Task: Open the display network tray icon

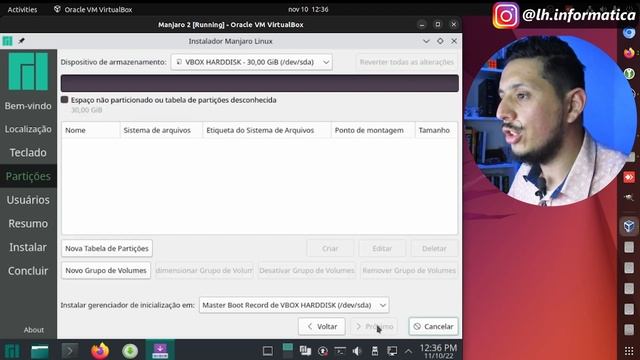Action: point(392,351)
